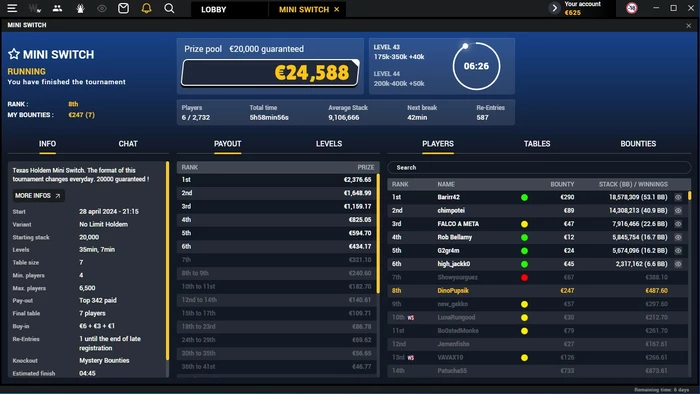700x394 pixels.
Task: Open Your account balance €625
Action: click(x=582, y=8)
